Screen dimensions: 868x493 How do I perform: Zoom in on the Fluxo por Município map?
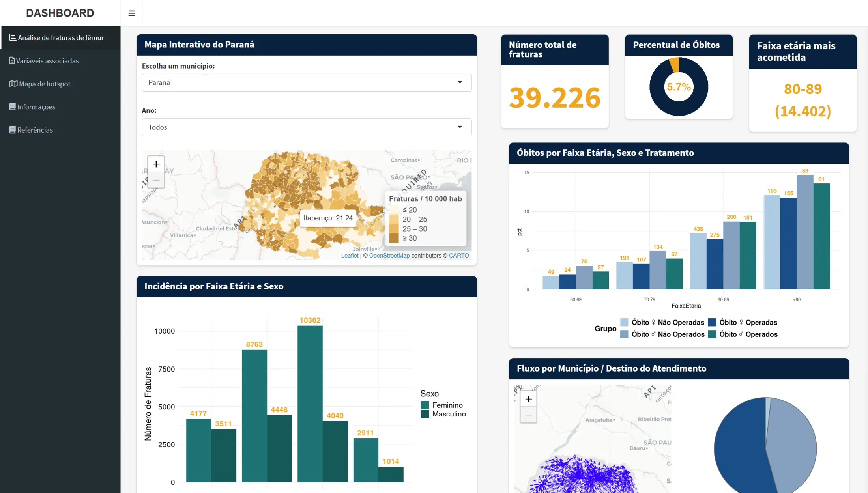[528, 399]
